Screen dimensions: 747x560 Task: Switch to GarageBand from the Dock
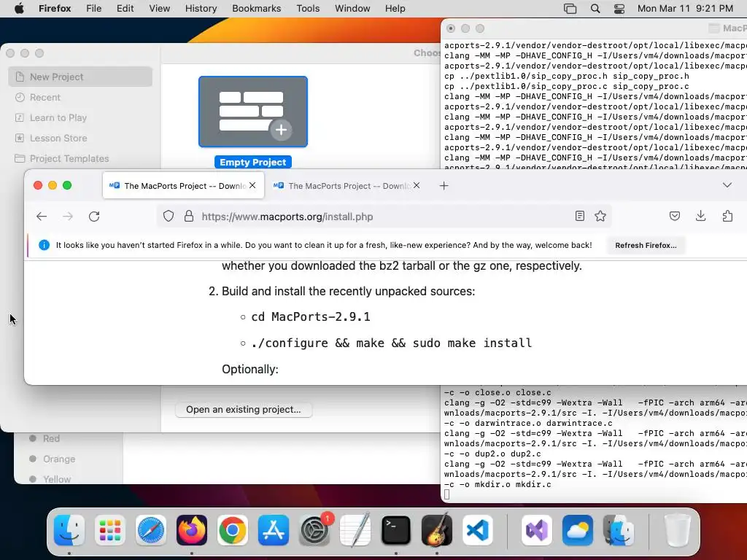437,530
